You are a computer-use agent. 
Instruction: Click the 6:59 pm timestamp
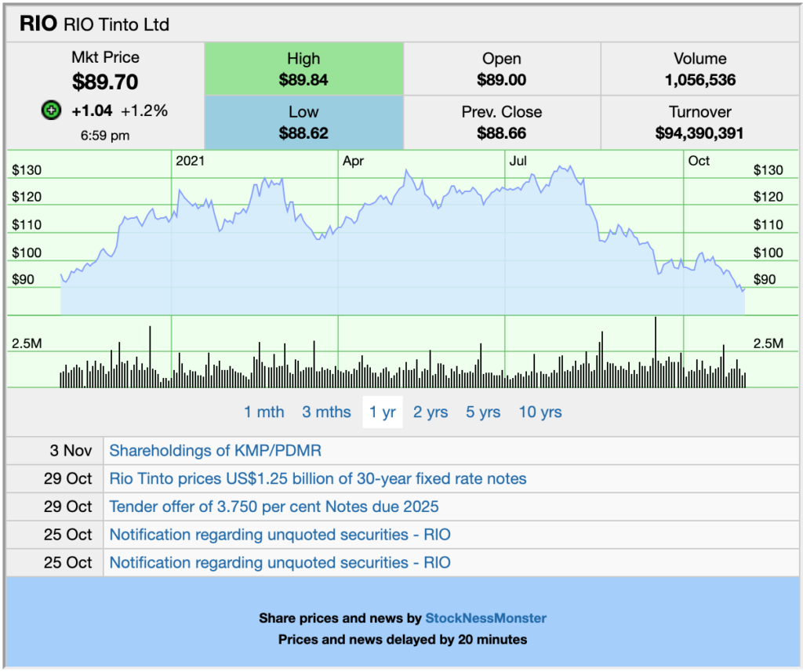click(x=105, y=136)
